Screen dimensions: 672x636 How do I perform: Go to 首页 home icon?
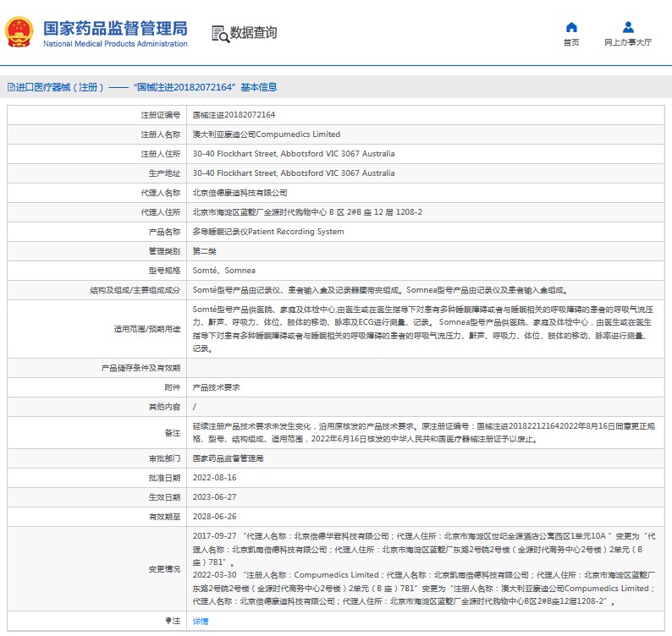(x=571, y=27)
